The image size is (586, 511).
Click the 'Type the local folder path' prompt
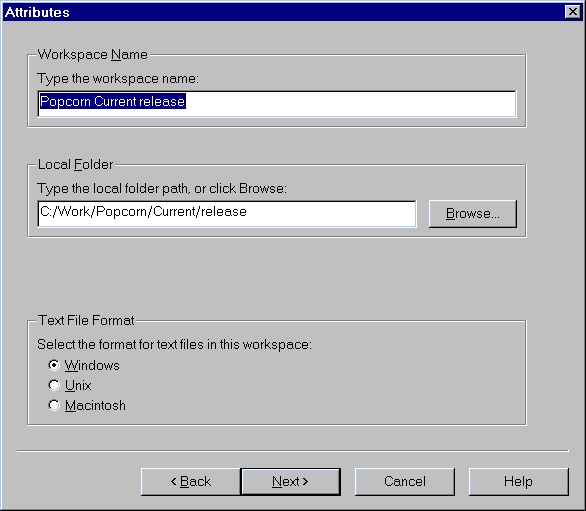[x=162, y=188]
